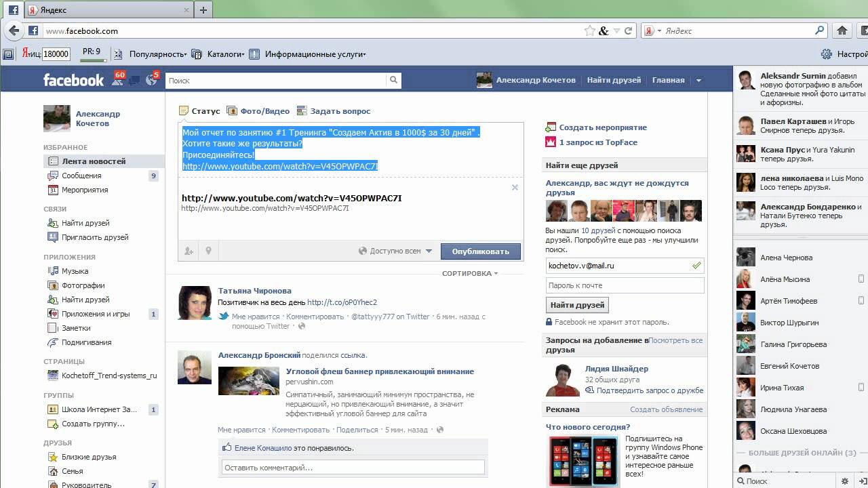Open pinned Facebook tab in browser
This screenshot has height=488, width=868.
click(x=13, y=10)
